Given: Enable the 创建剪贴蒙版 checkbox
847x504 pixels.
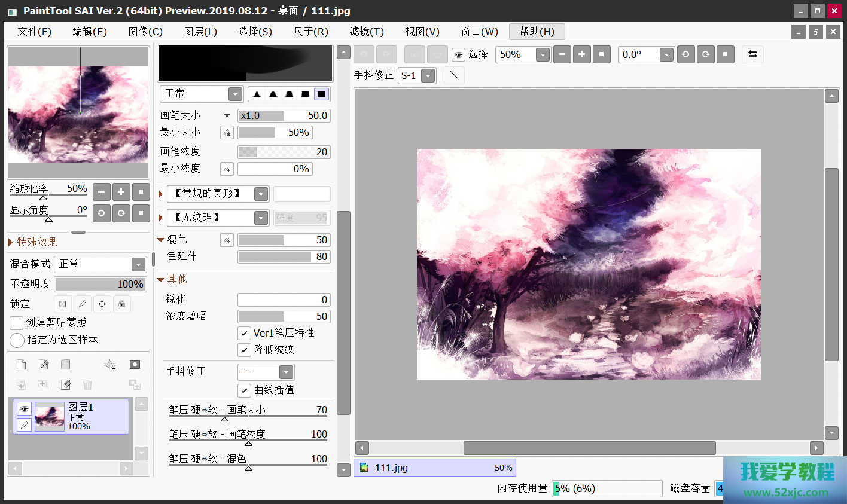Looking at the screenshot, I should (17, 323).
